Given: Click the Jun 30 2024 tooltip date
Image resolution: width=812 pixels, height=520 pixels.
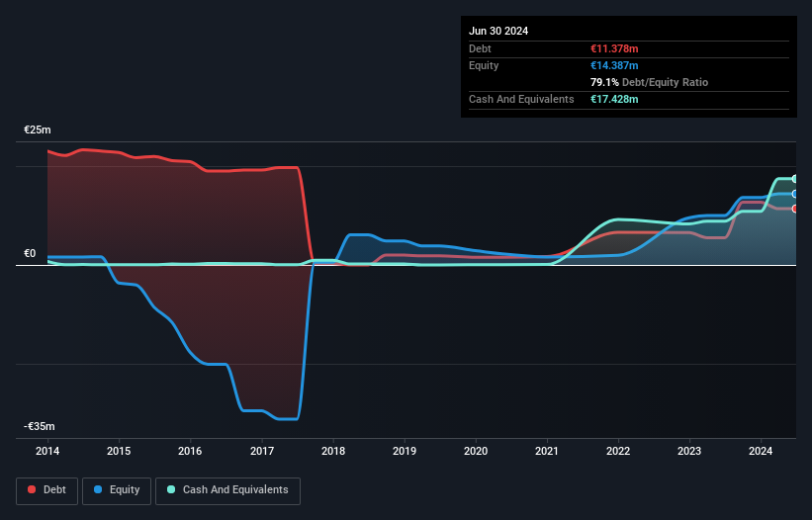Looking at the screenshot, I should point(498,31).
